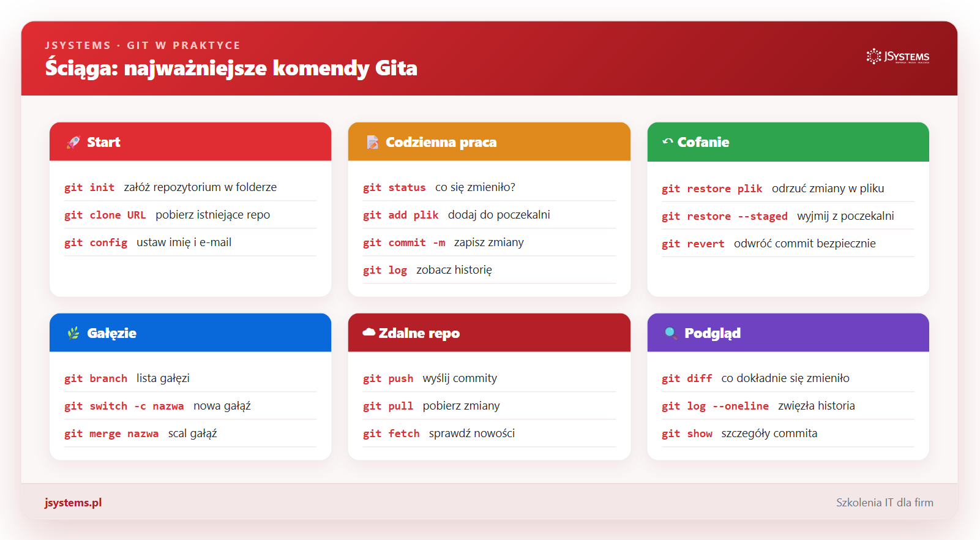
Task: Select the 'git fetch' command
Action: (x=391, y=433)
